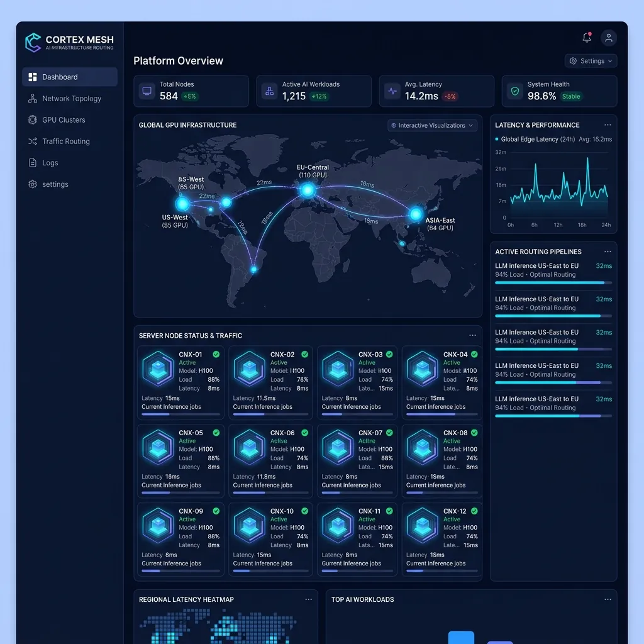Click the Traffic Routing shuffle icon
The image size is (644, 644).
[33, 142]
